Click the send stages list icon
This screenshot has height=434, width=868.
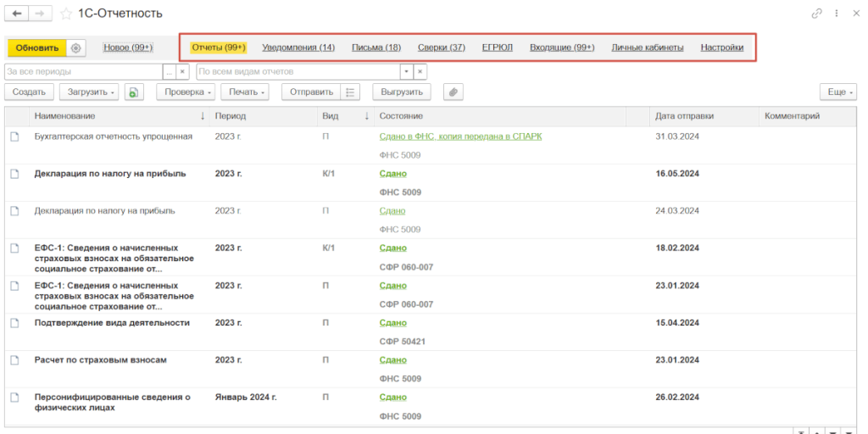tap(351, 92)
